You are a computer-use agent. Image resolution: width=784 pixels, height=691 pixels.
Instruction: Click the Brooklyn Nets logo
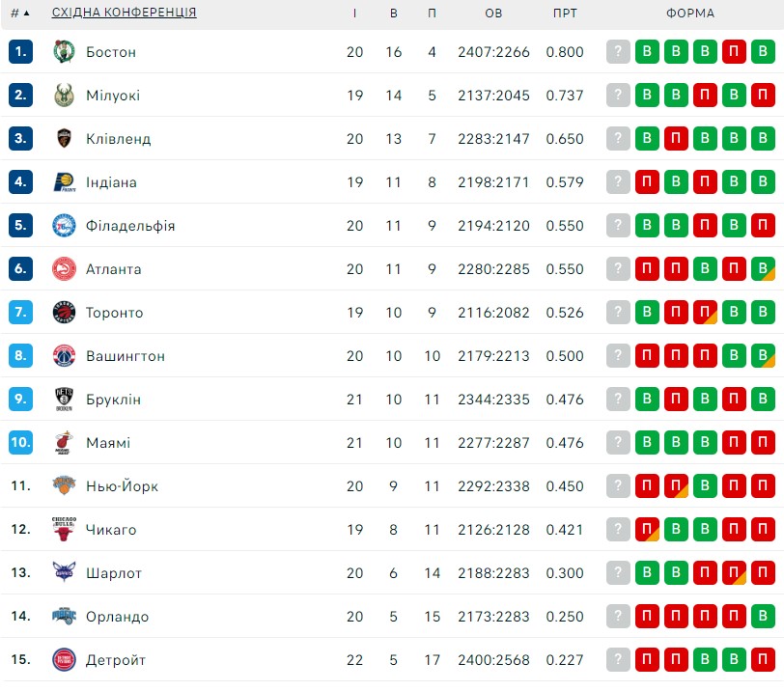64,400
